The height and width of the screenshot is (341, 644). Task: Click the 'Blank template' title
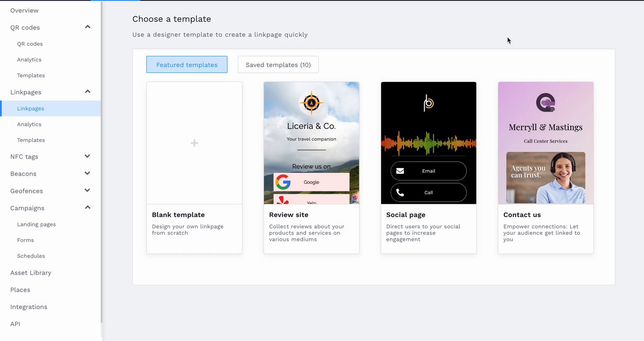click(x=179, y=215)
